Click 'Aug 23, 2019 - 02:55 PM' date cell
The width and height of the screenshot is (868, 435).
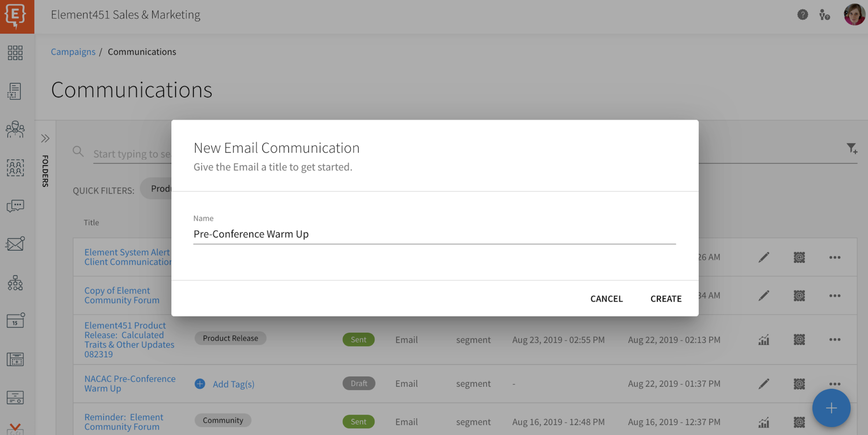(558, 340)
